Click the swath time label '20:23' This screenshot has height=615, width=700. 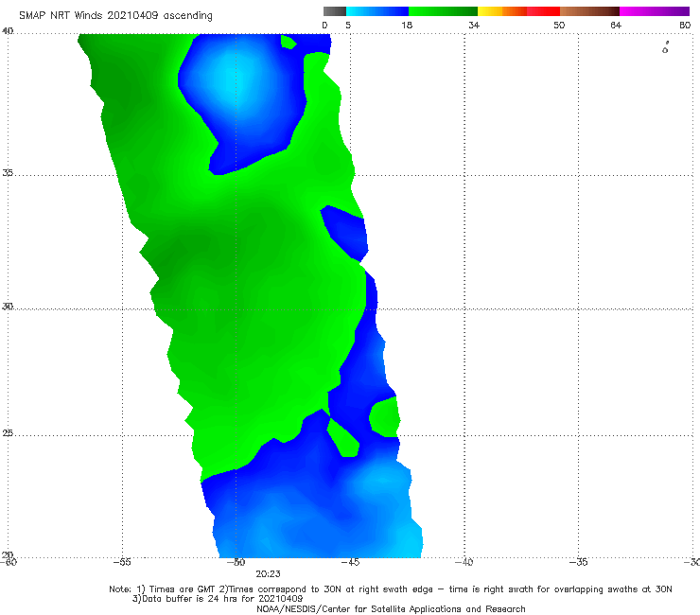click(268, 574)
